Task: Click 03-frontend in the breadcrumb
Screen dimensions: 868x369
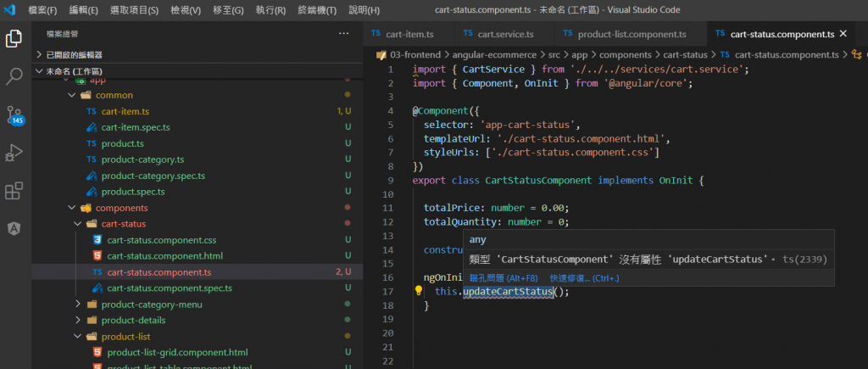Action: (x=415, y=55)
